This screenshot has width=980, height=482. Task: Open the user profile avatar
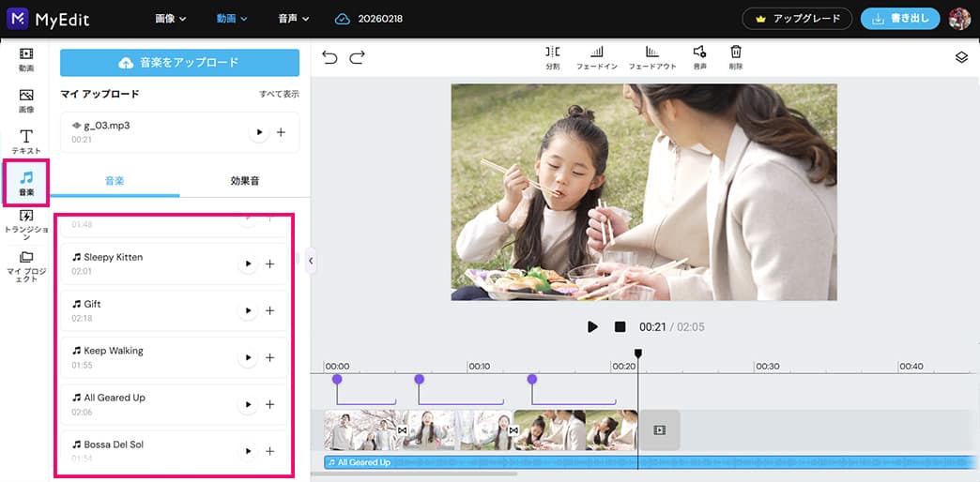[959, 19]
